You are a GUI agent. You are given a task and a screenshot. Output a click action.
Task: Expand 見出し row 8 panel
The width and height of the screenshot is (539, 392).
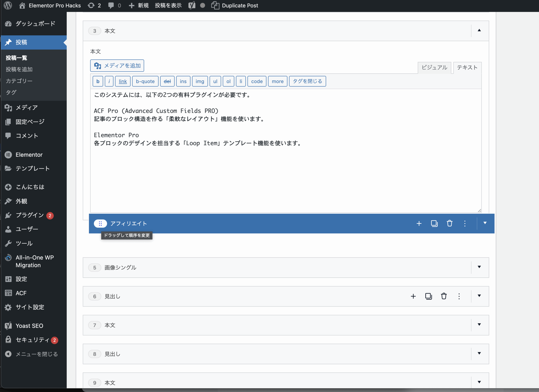click(479, 354)
